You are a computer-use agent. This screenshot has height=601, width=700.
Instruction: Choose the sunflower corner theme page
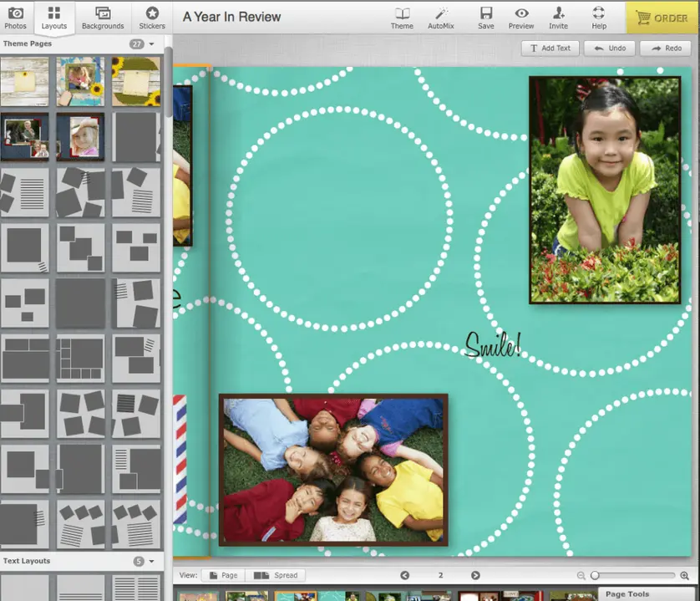coord(135,81)
